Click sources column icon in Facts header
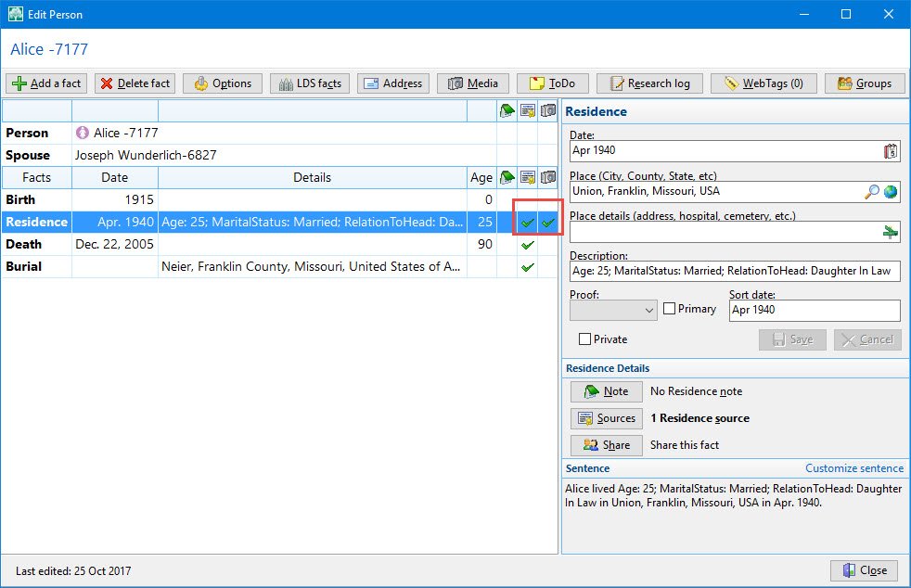The width and height of the screenshot is (911, 588). (528, 177)
